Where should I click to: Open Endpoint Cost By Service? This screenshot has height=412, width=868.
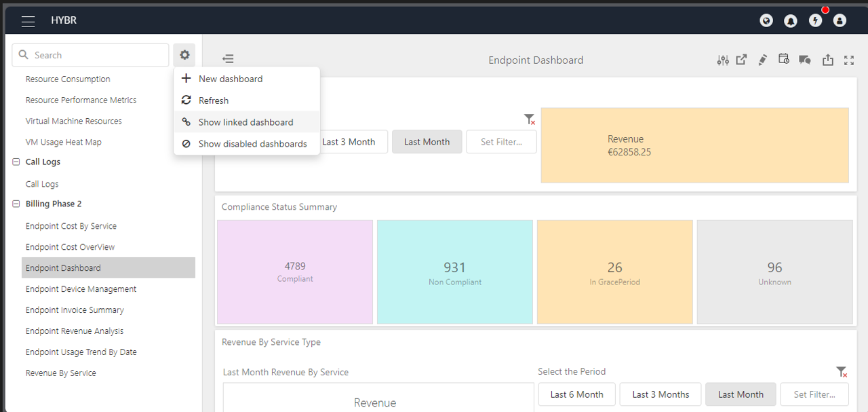point(71,226)
